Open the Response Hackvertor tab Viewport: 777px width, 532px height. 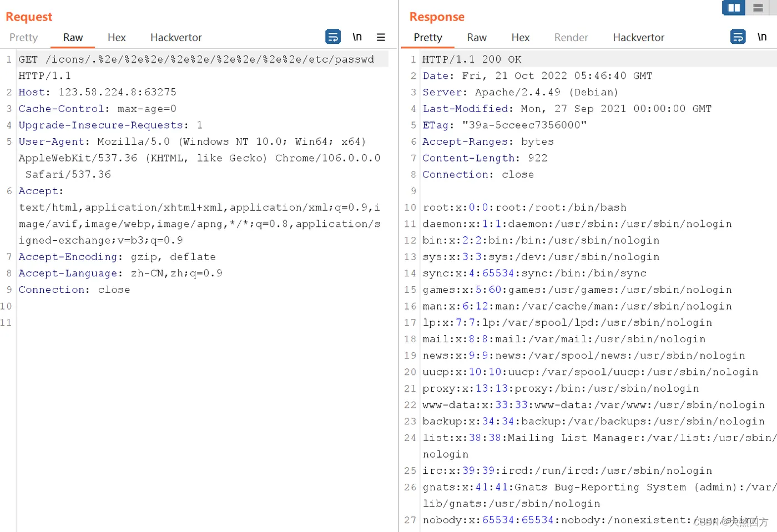point(639,38)
